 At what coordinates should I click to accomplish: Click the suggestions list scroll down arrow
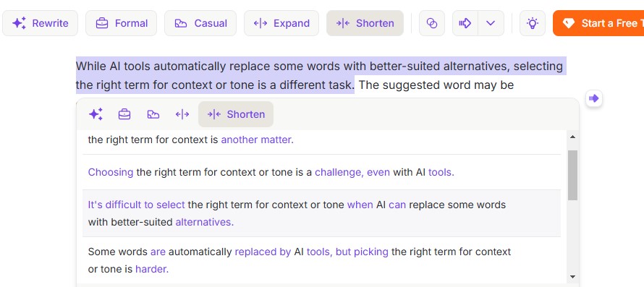click(x=572, y=277)
